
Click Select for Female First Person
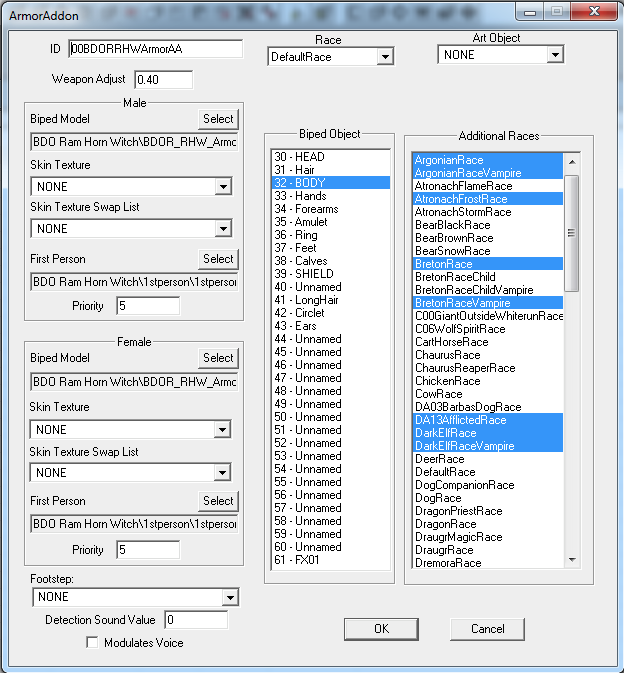[x=218, y=501]
